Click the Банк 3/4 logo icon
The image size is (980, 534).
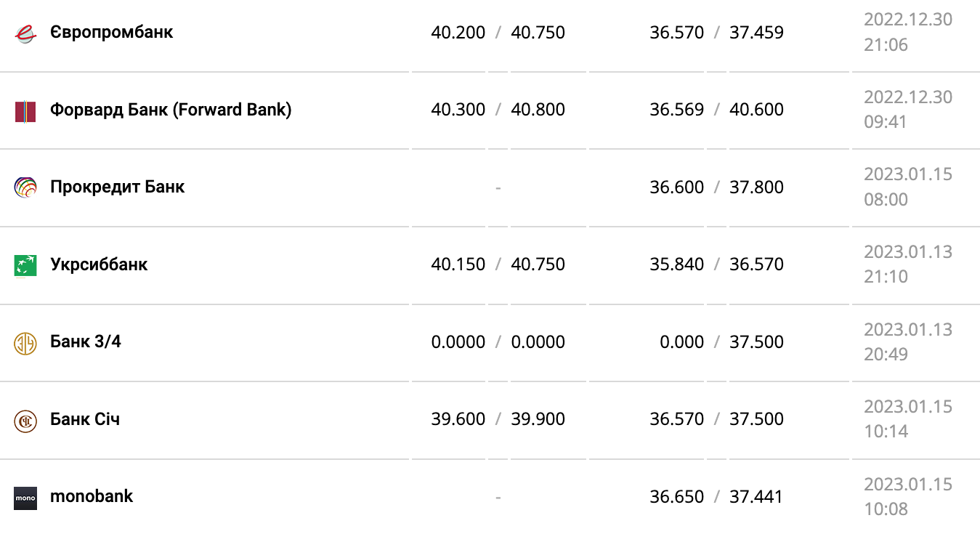(25, 343)
